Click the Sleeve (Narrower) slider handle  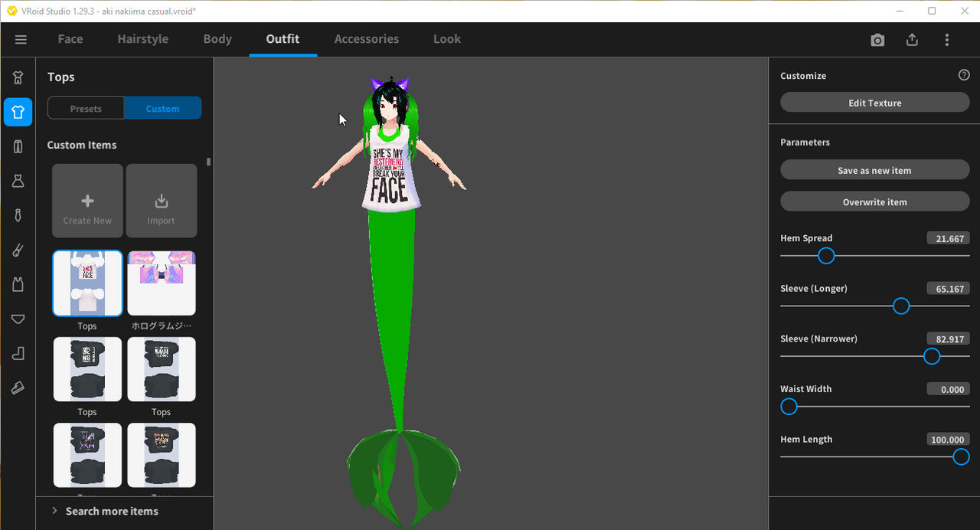click(932, 356)
